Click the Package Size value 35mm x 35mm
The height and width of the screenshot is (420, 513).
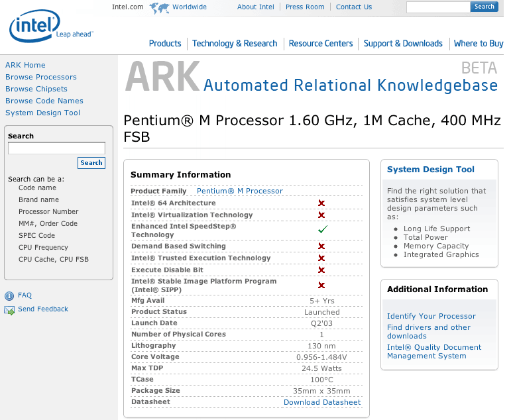click(321, 392)
